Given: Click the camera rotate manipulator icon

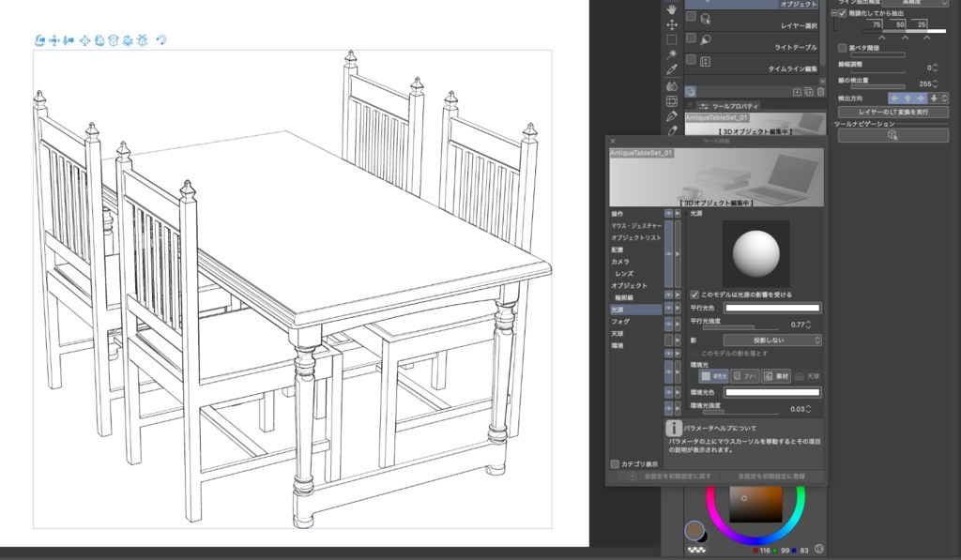Looking at the screenshot, I should click(x=39, y=40).
